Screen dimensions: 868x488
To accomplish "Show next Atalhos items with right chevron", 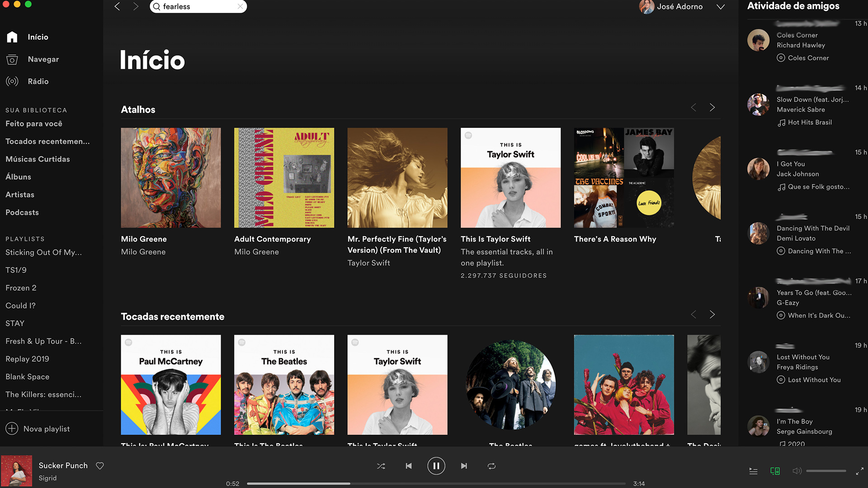I will [x=712, y=108].
